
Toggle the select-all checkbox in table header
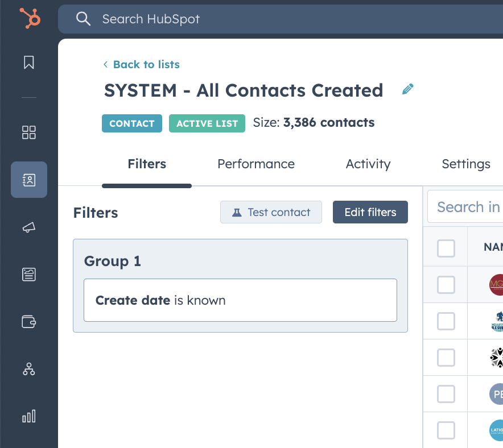tap(446, 248)
